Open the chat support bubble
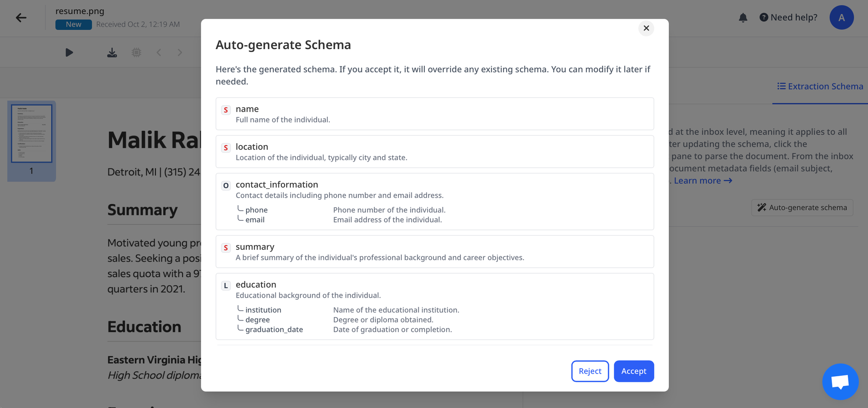Image resolution: width=868 pixels, height=408 pixels. point(840,381)
